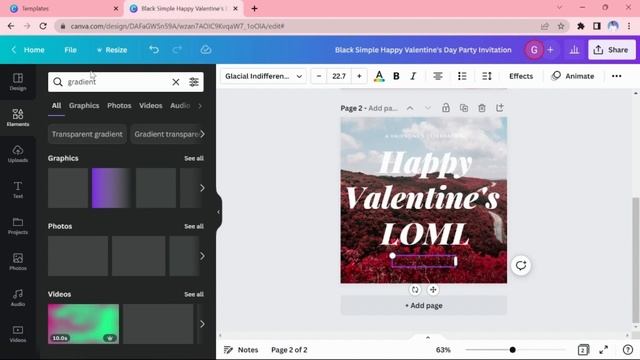Show more suggestion chips with arrow
Viewport: 640px width, 360px height.
coord(202,134)
